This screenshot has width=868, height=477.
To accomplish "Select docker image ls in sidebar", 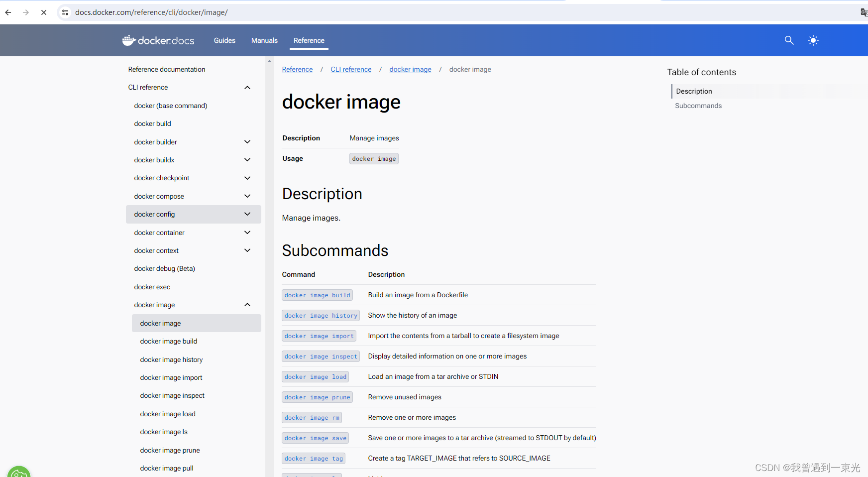I will pyautogui.click(x=164, y=432).
